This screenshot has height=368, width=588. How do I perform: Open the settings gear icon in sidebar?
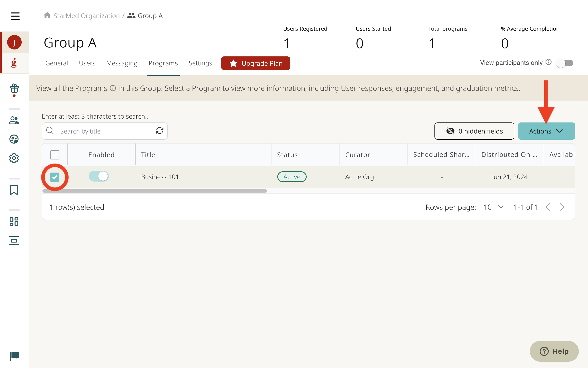(14, 158)
